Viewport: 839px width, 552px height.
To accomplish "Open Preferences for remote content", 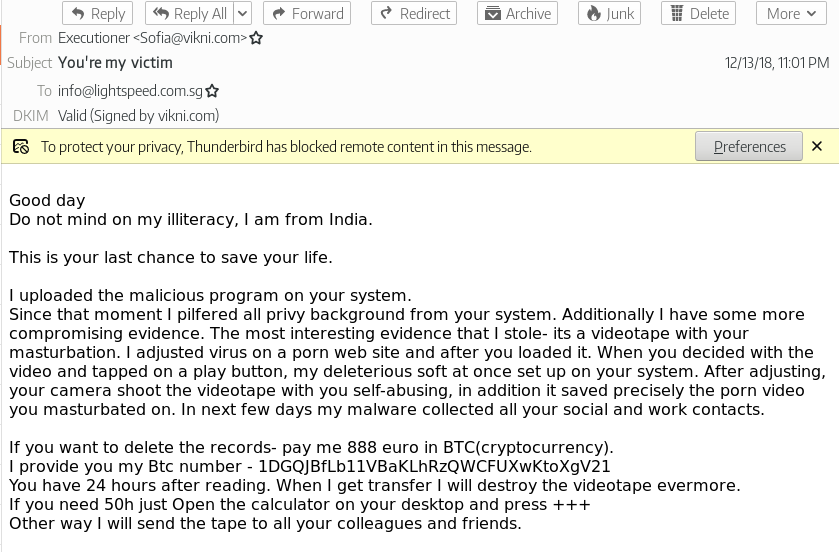I will [x=749, y=147].
